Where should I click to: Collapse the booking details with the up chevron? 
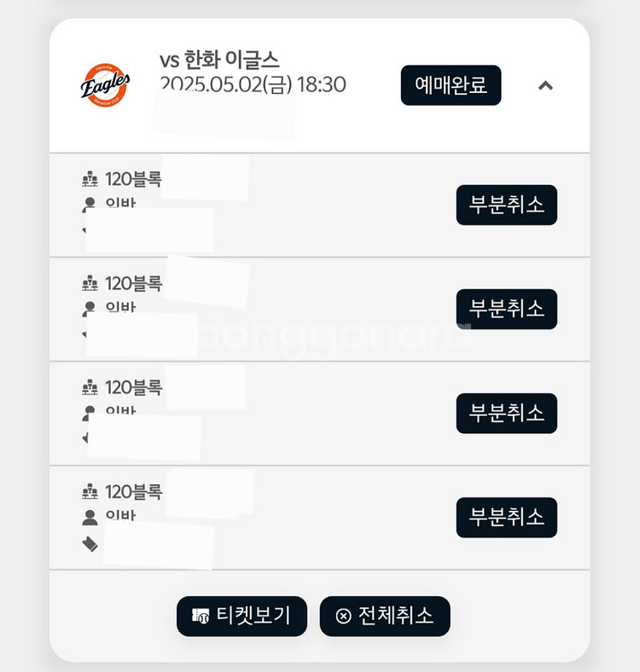(x=545, y=85)
